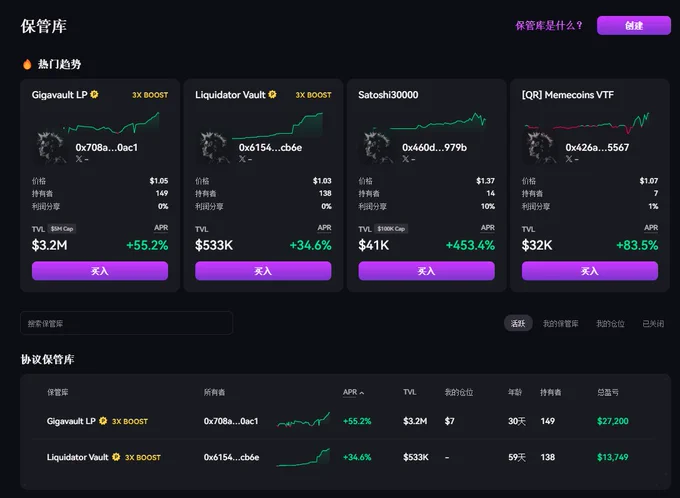
Task: Click $27,200 profit value
Action: [612, 421]
